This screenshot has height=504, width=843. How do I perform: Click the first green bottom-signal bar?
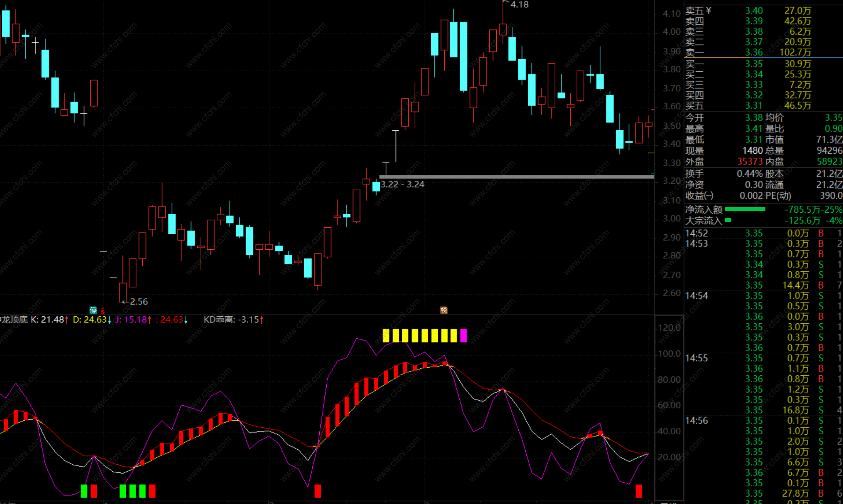[x=84, y=491]
